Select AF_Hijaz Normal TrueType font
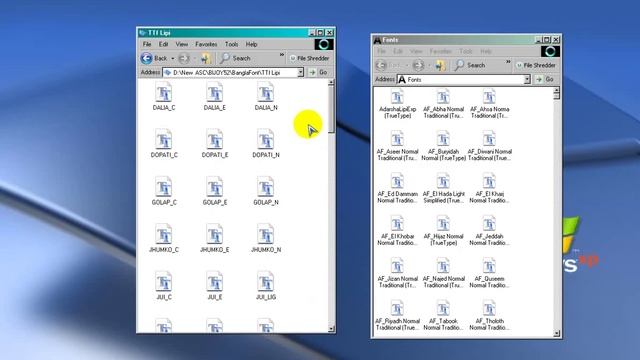 pyautogui.click(x=443, y=231)
